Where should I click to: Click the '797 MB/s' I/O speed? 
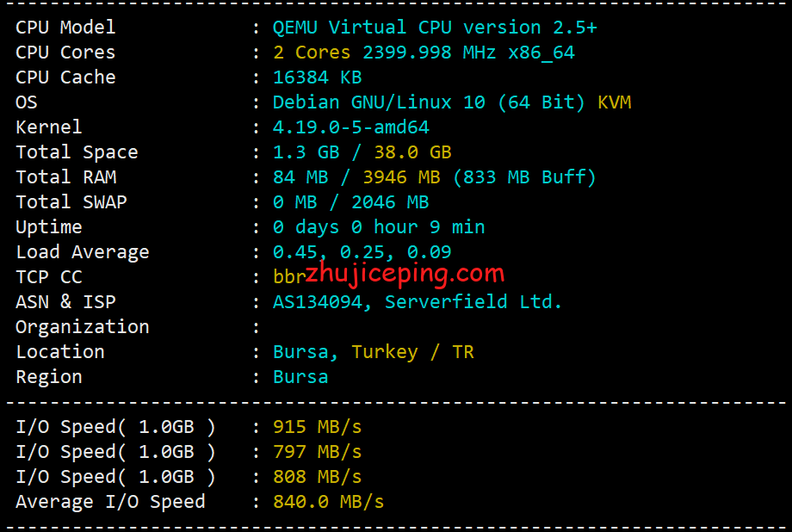(x=317, y=452)
